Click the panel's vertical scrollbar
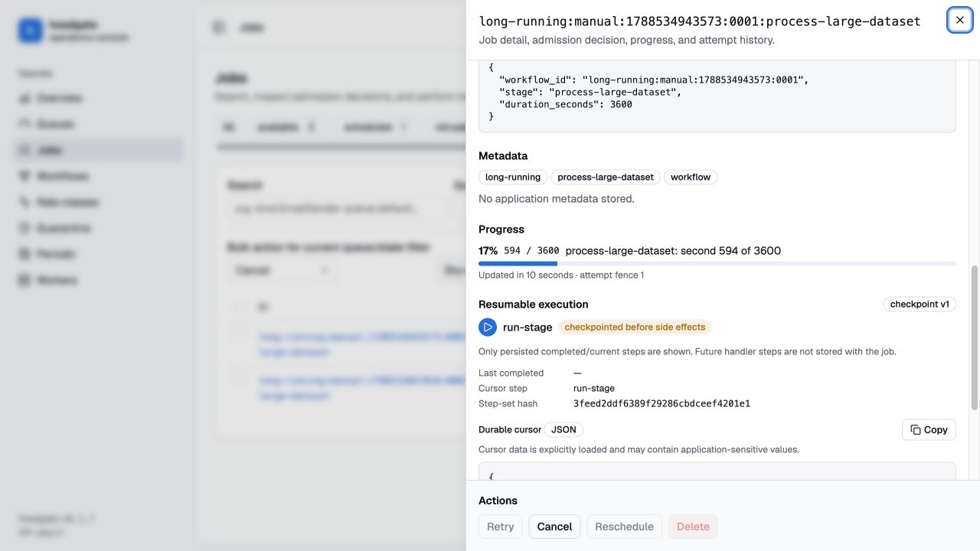The image size is (980, 551). coord(975,337)
